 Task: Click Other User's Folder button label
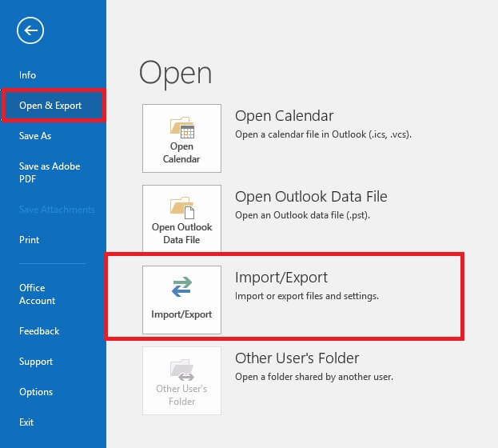point(181,395)
